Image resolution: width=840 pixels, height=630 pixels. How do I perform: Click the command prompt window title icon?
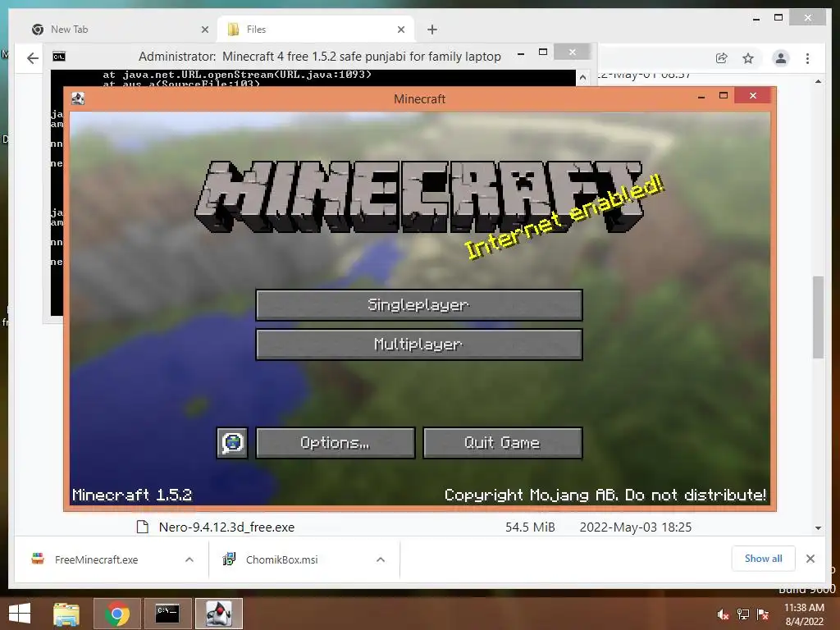pos(59,57)
